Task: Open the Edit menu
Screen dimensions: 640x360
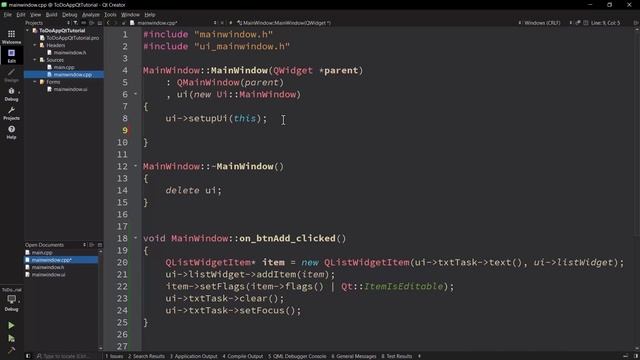Action: 21,15
